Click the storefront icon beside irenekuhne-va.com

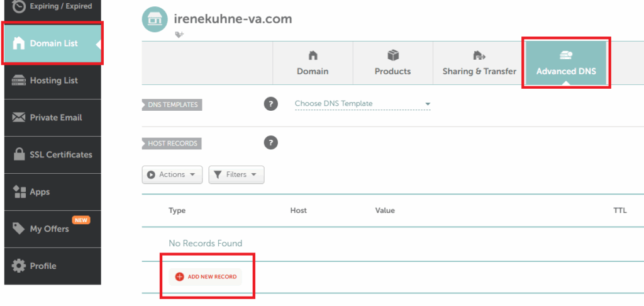(155, 20)
